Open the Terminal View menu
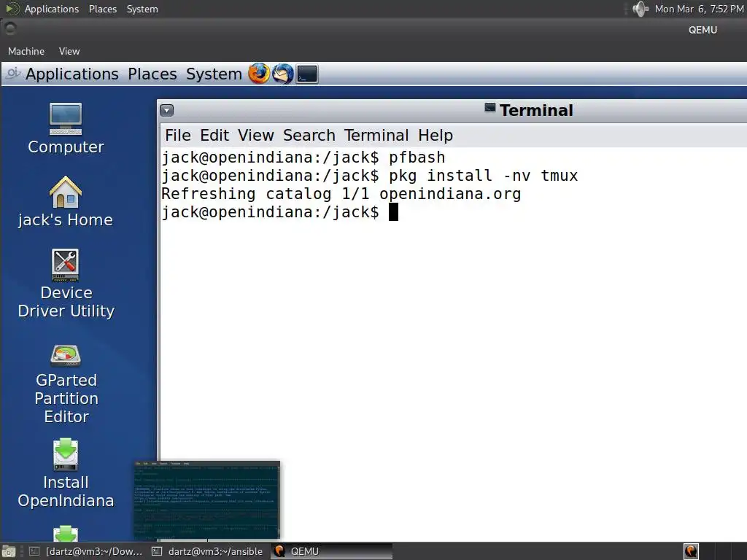This screenshot has height=560, width=747. [256, 135]
